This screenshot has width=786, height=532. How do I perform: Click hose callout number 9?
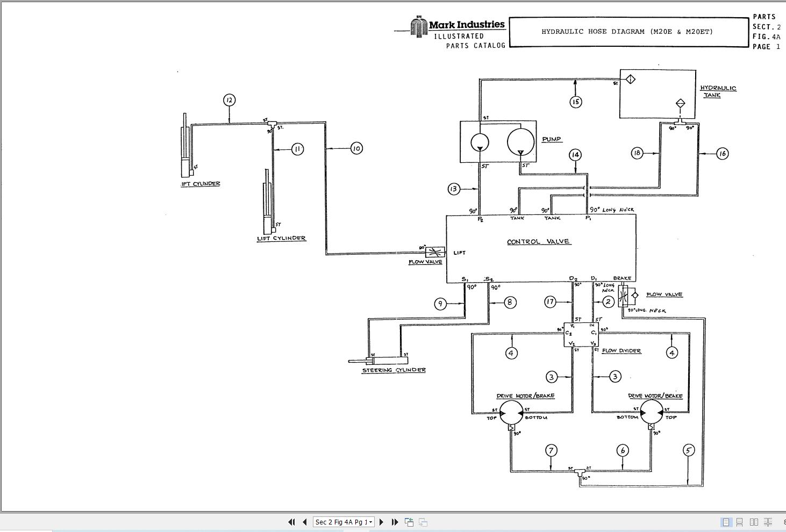(440, 304)
